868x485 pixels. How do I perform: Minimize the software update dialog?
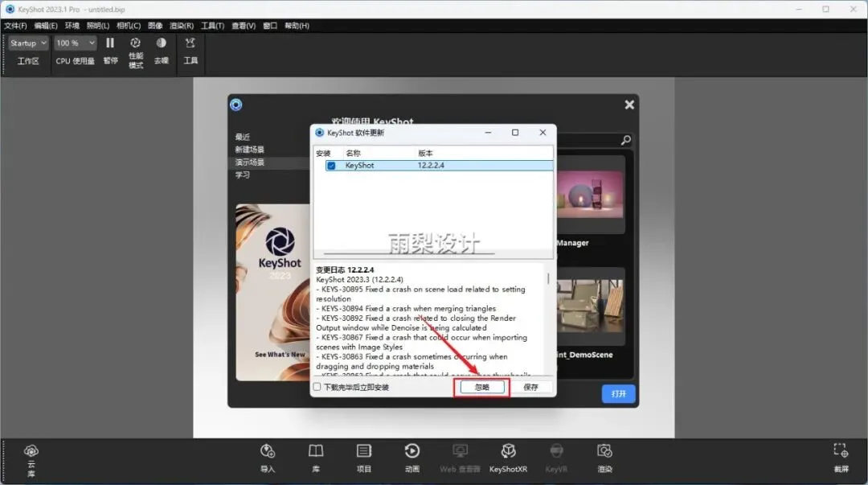coord(488,133)
